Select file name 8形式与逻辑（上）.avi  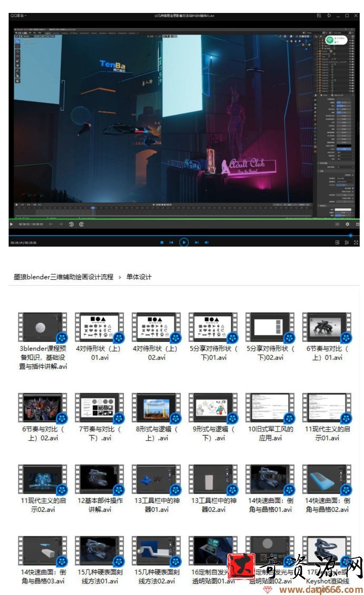coord(156,433)
